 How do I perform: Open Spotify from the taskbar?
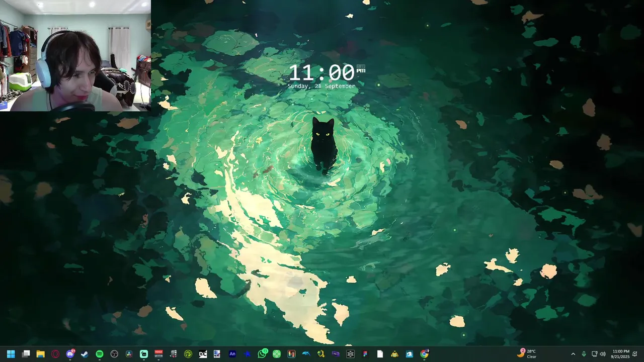(x=100, y=354)
